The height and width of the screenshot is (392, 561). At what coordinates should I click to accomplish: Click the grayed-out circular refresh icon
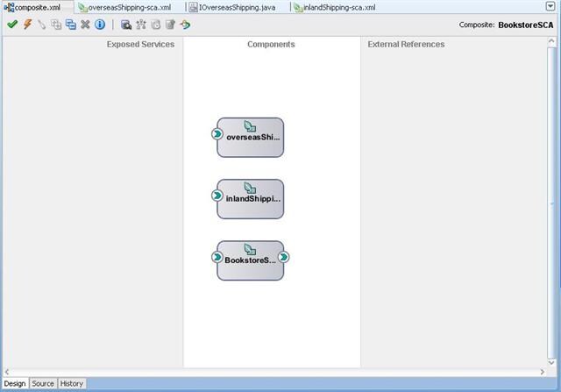[x=156, y=25]
